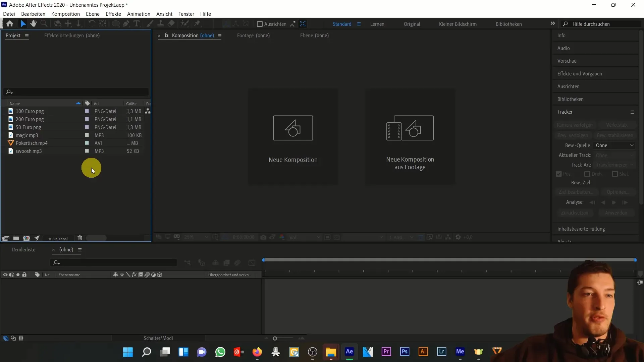The height and width of the screenshot is (362, 644).
Task: Toggle the Skal checkbox in Tracker
Action: point(615,174)
